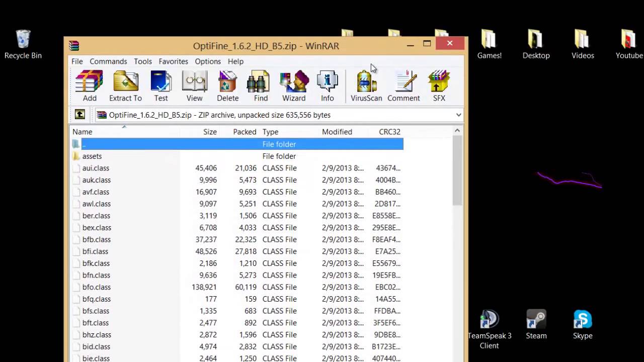Click the Add toolbar icon
The height and width of the screenshot is (362, 644).
point(90,86)
